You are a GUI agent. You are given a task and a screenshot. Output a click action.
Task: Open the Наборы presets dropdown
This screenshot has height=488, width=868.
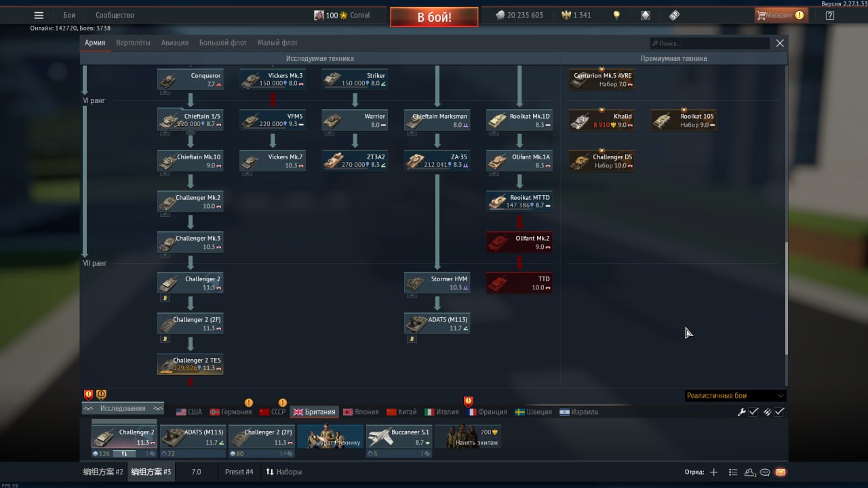coord(283,472)
